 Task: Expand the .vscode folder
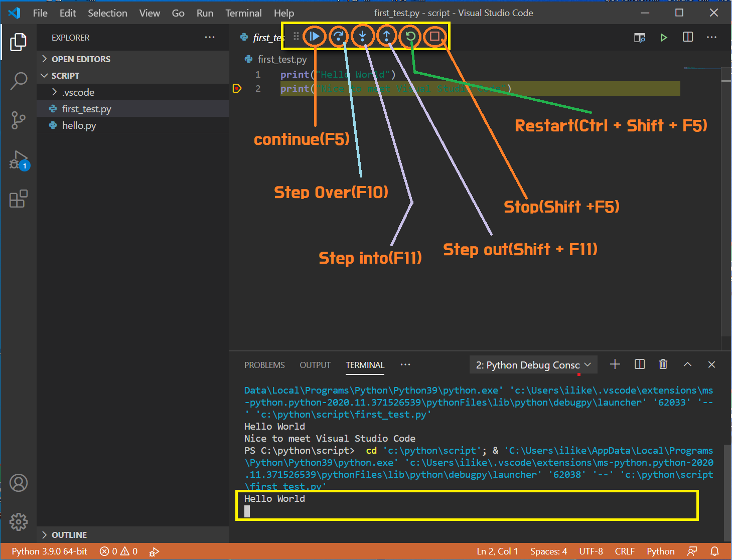(x=78, y=92)
